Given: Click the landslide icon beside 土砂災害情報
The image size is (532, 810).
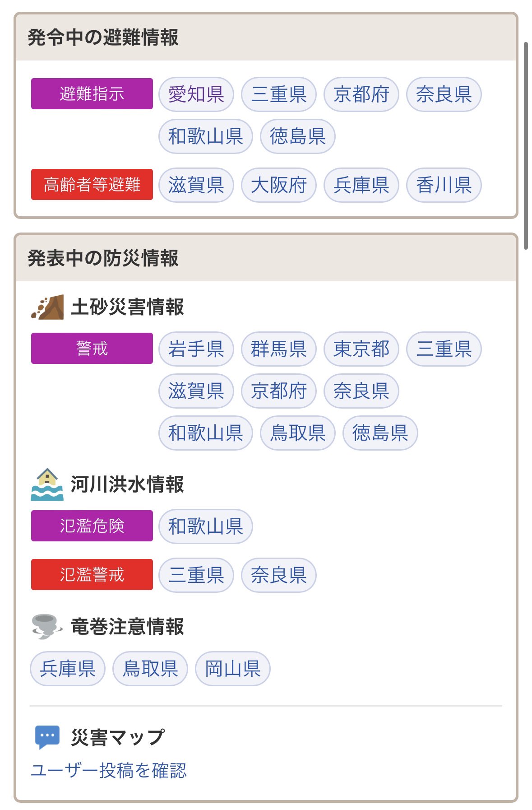Looking at the screenshot, I should click(x=47, y=307).
